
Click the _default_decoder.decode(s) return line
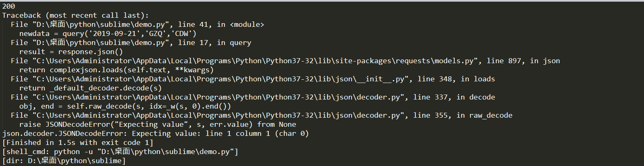[90, 88]
